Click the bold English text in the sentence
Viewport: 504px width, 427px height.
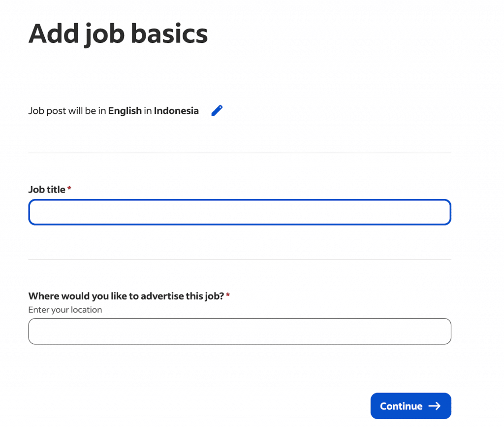[126, 110]
